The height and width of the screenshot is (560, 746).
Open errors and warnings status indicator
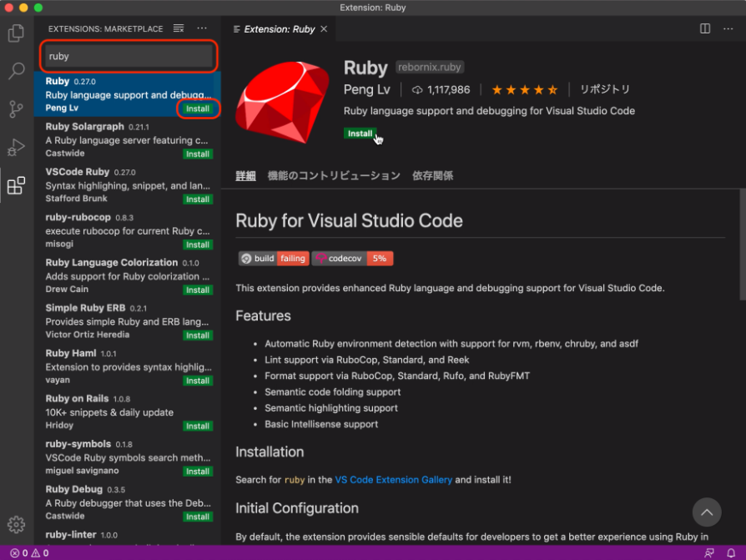[x=29, y=552]
